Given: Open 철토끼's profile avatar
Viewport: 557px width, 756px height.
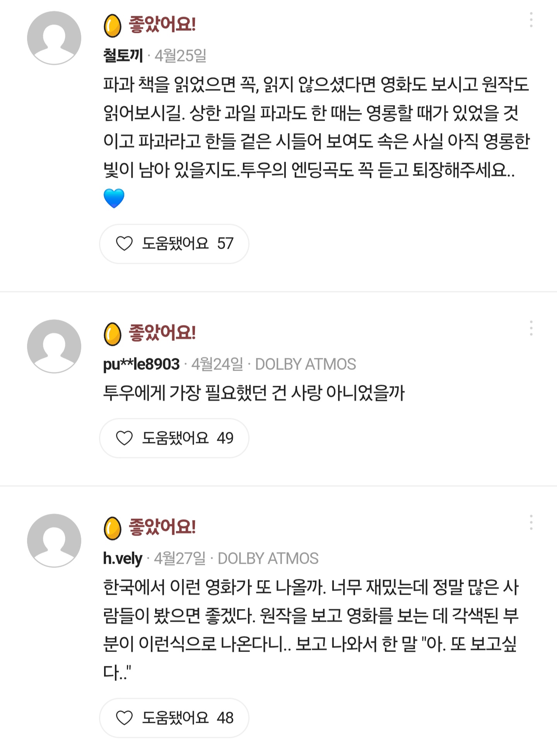Looking at the screenshot, I should coord(54,38).
